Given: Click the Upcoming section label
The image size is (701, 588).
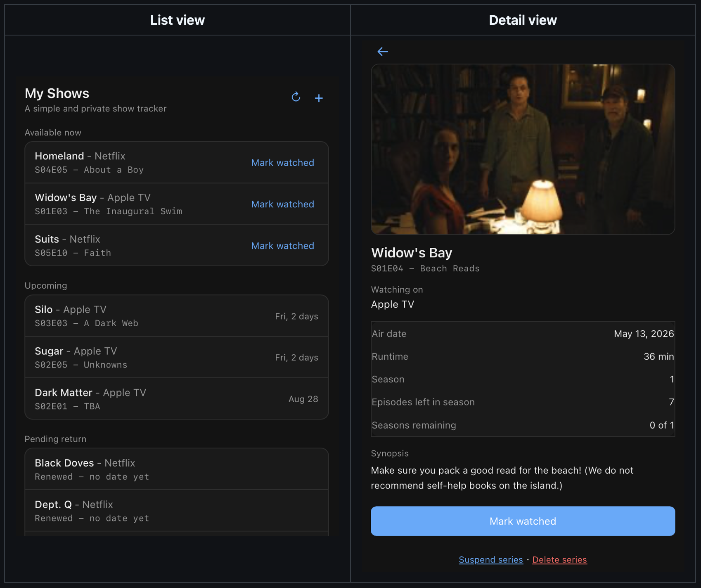Looking at the screenshot, I should (46, 286).
